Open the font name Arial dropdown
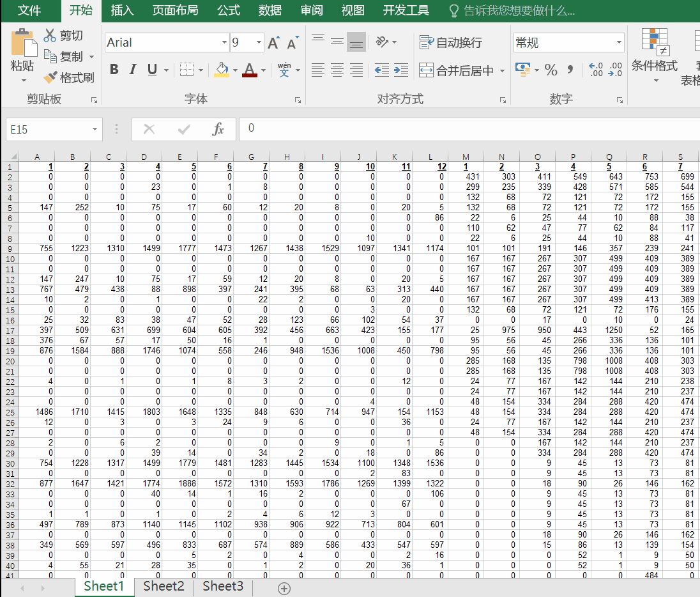The height and width of the screenshot is (597, 700). click(224, 42)
